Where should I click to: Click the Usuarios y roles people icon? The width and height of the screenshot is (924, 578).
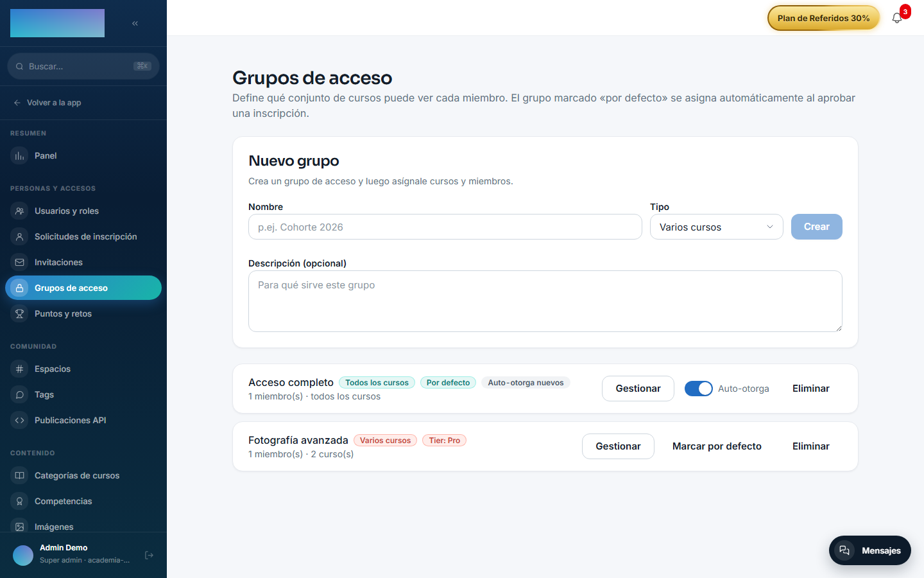coord(20,211)
